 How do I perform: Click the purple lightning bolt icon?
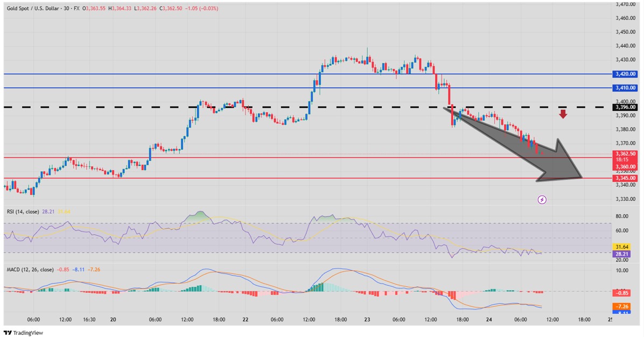542,200
